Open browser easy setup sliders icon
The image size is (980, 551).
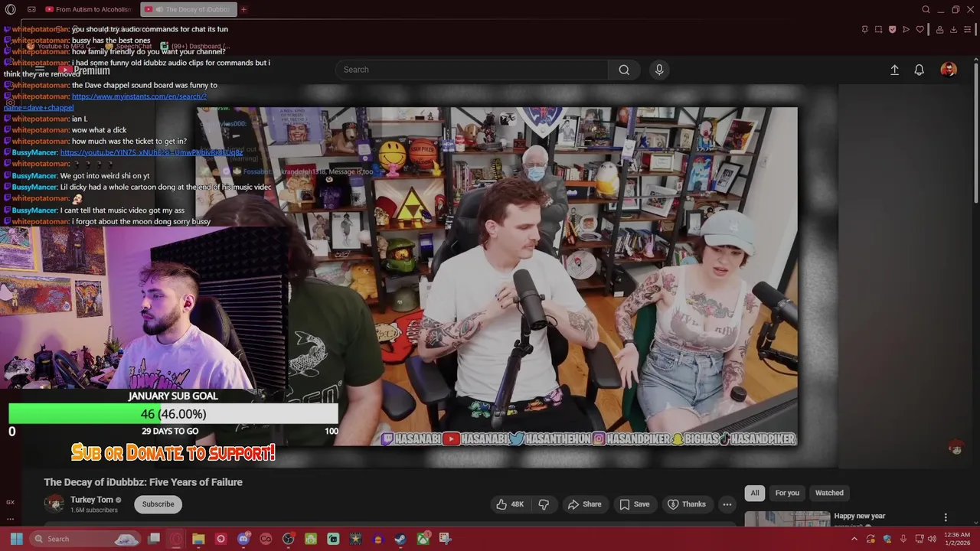point(968,30)
